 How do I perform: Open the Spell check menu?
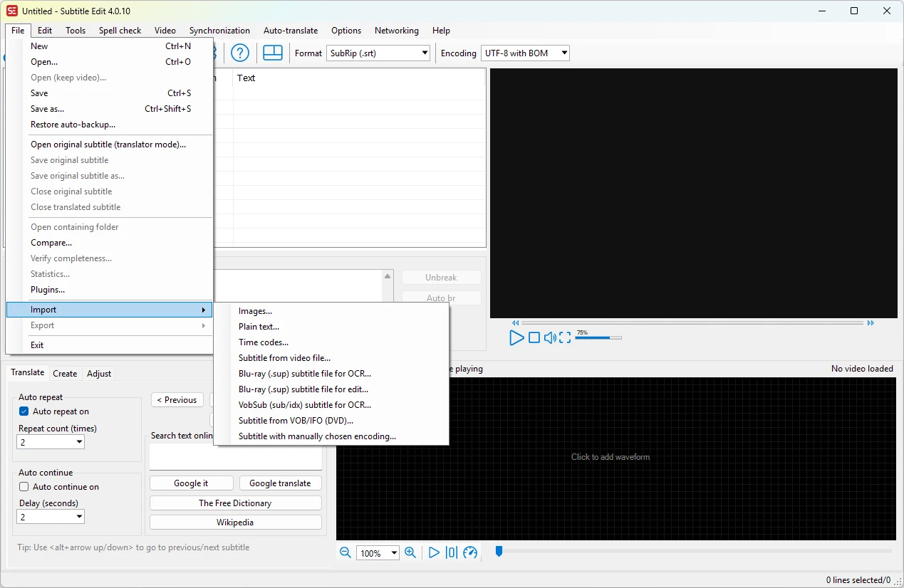click(x=120, y=31)
